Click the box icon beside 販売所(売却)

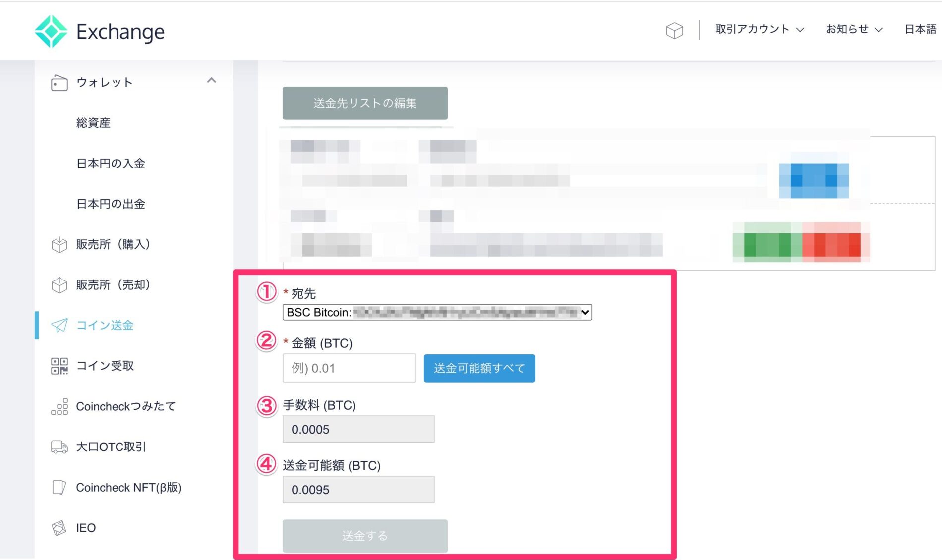pyautogui.click(x=59, y=285)
